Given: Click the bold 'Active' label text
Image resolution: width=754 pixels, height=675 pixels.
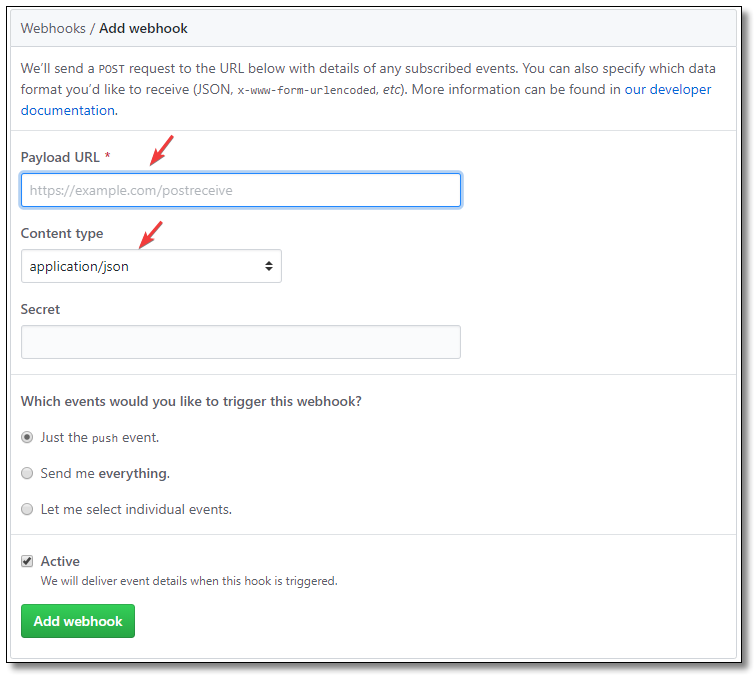Looking at the screenshot, I should click(x=60, y=561).
